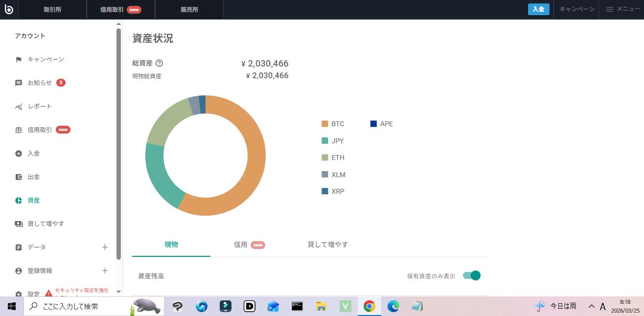Open the レポート chart icon
This screenshot has height=316, width=644.
[19, 107]
